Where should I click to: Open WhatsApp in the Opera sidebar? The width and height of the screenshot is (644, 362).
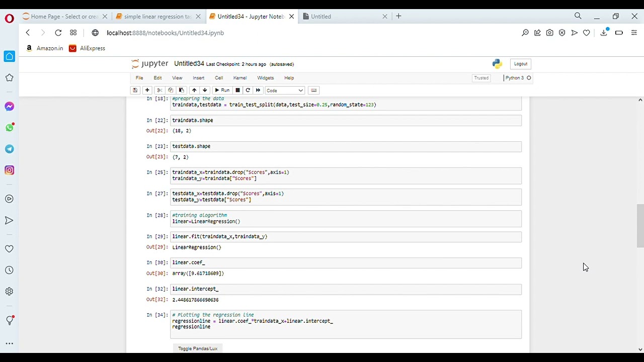click(x=9, y=128)
